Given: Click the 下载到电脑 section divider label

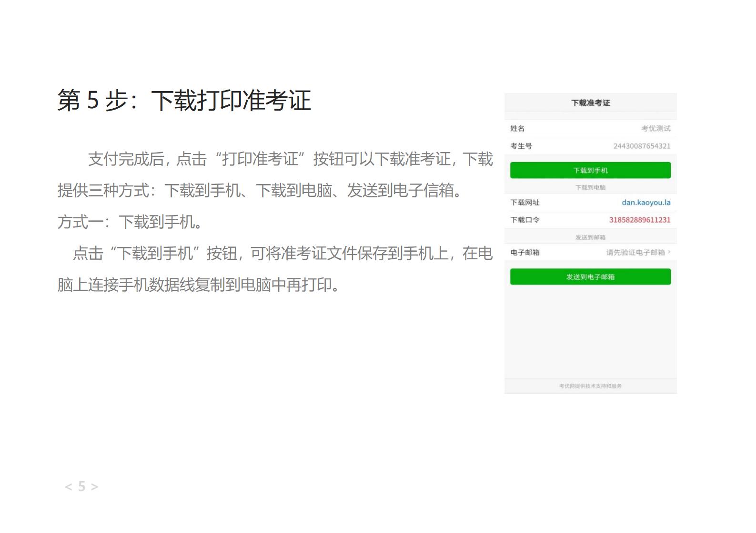Looking at the screenshot, I should pos(590,187).
